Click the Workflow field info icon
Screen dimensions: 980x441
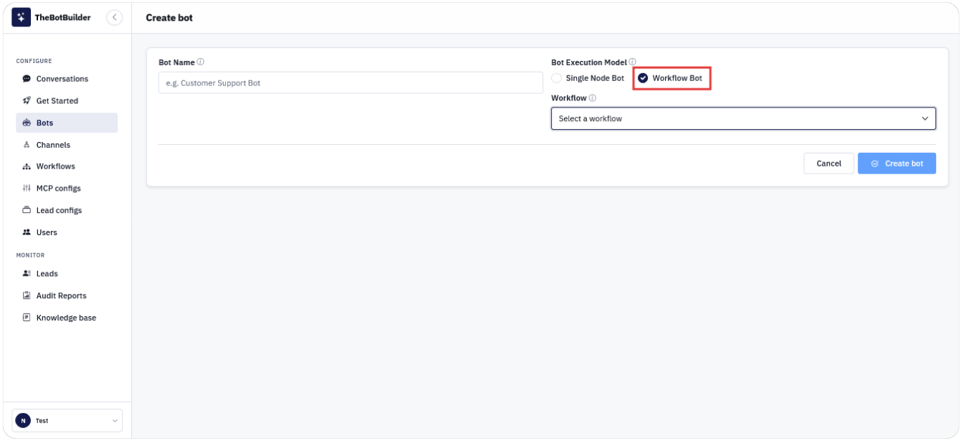593,98
